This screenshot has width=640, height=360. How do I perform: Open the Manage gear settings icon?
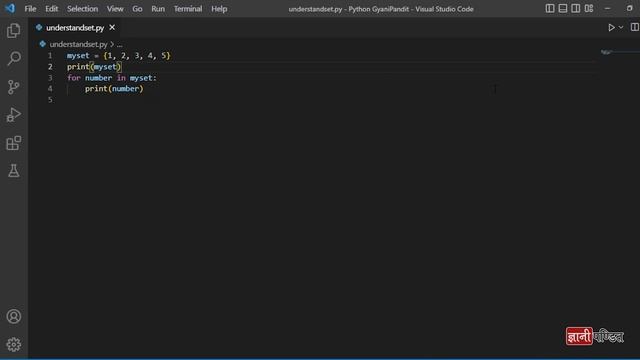pyautogui.click(x=13, y=344)
